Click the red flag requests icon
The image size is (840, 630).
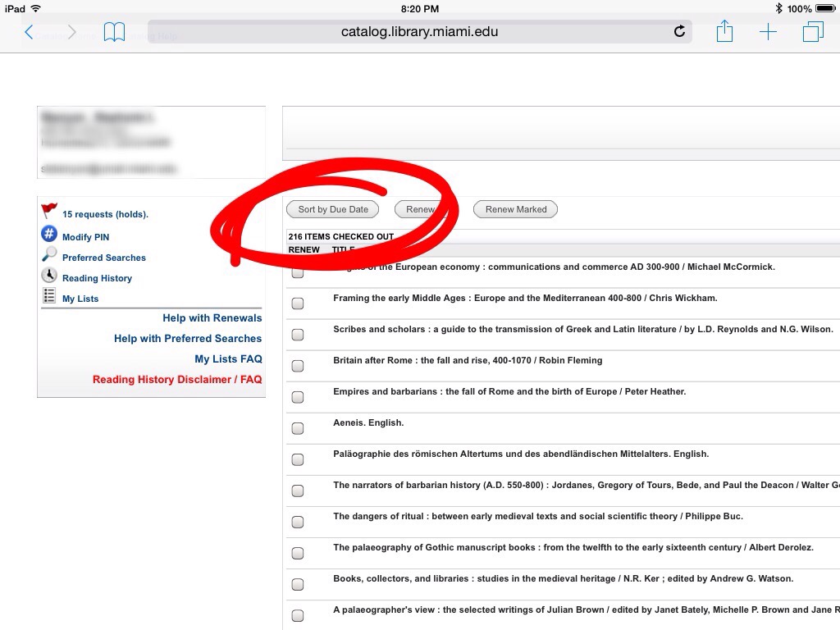49,212
